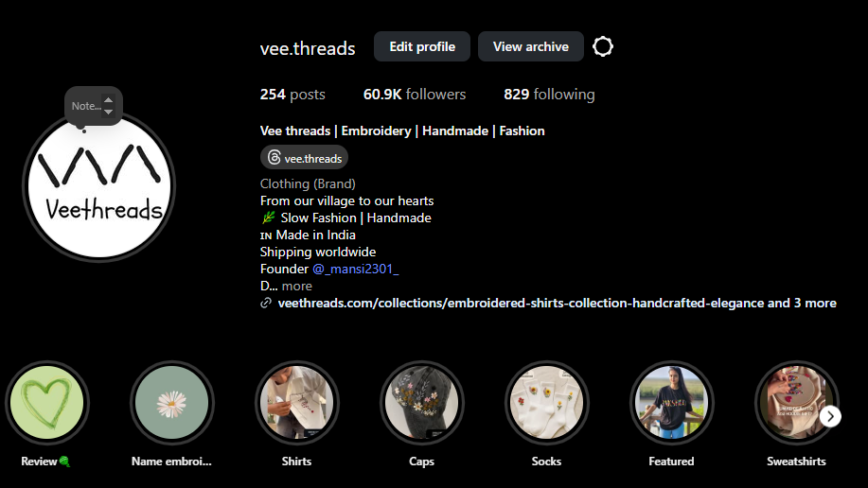The image size is (868, 488).
Task: Open the Socks highlight circle
Action: click(547, 402)
